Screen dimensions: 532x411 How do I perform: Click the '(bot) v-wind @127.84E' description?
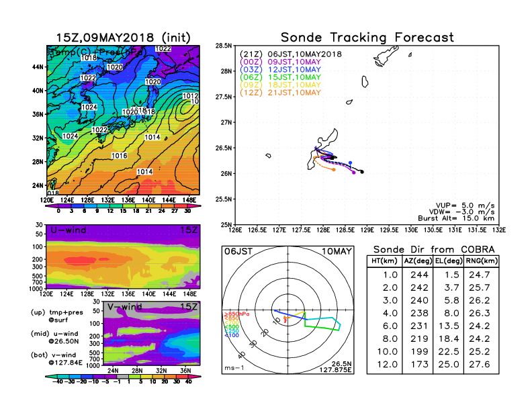[56, 359]
